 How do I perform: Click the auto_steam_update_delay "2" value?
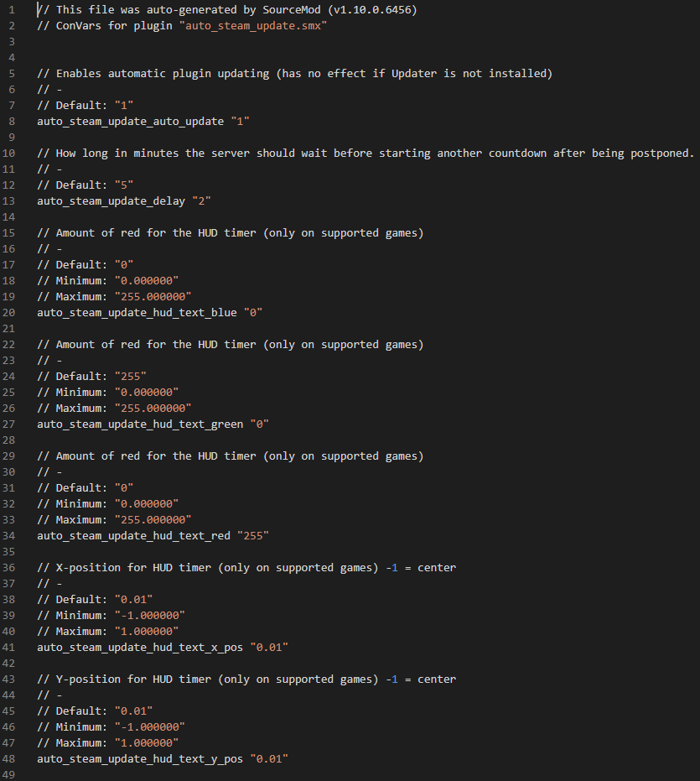pyautogui.click(x=201, y=200)
